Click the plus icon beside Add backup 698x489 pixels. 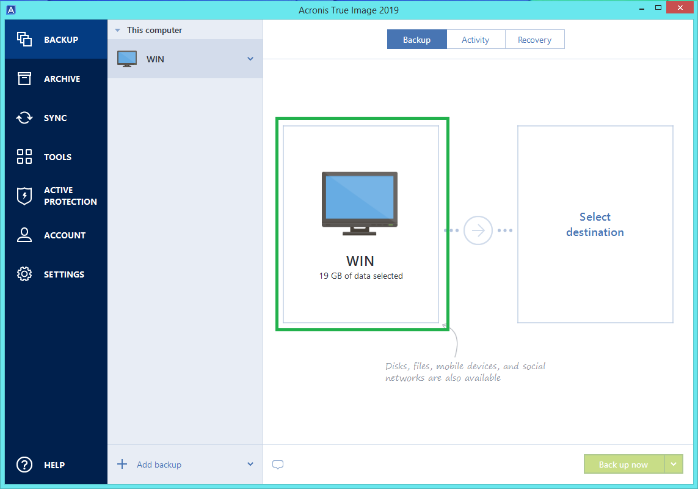coord(122,464)
